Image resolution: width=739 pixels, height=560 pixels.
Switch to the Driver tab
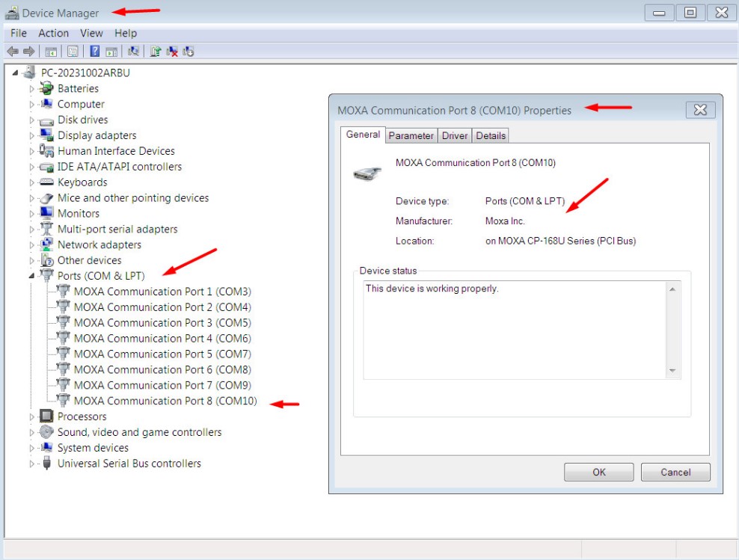(454, 135)
